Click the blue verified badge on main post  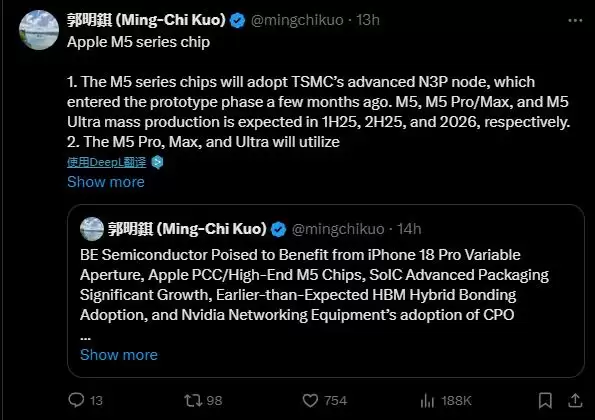(x=238, y=20)
